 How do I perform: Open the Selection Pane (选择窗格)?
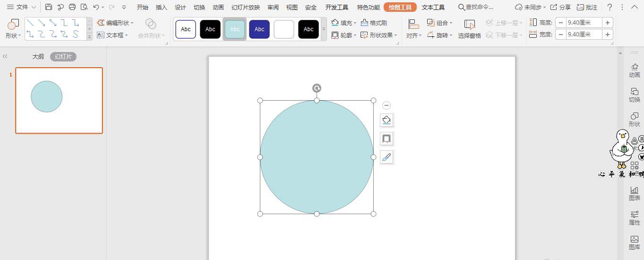point(469,29)
